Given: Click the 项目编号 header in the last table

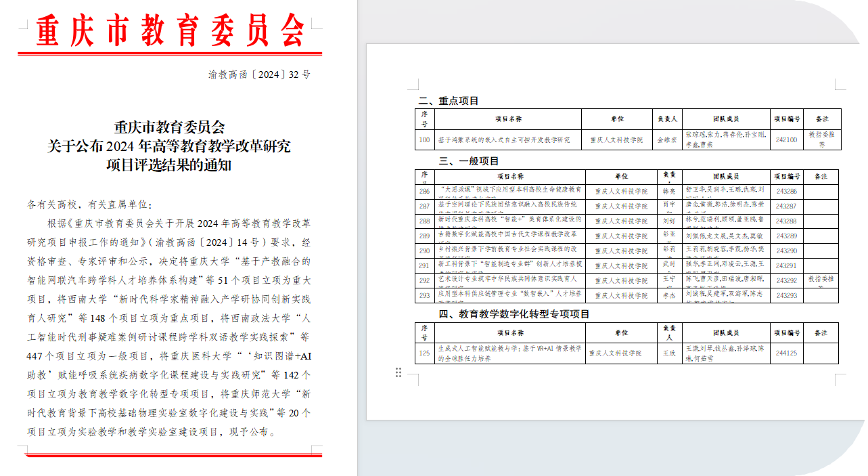Looking at the screenshot, I should point(786,333).
